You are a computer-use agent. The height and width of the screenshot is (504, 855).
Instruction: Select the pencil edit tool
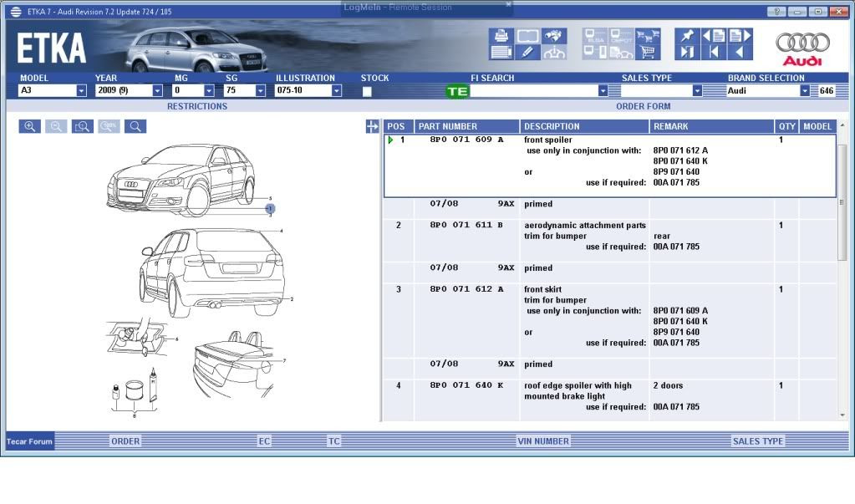pyautogui.click(x=527, y=53)
